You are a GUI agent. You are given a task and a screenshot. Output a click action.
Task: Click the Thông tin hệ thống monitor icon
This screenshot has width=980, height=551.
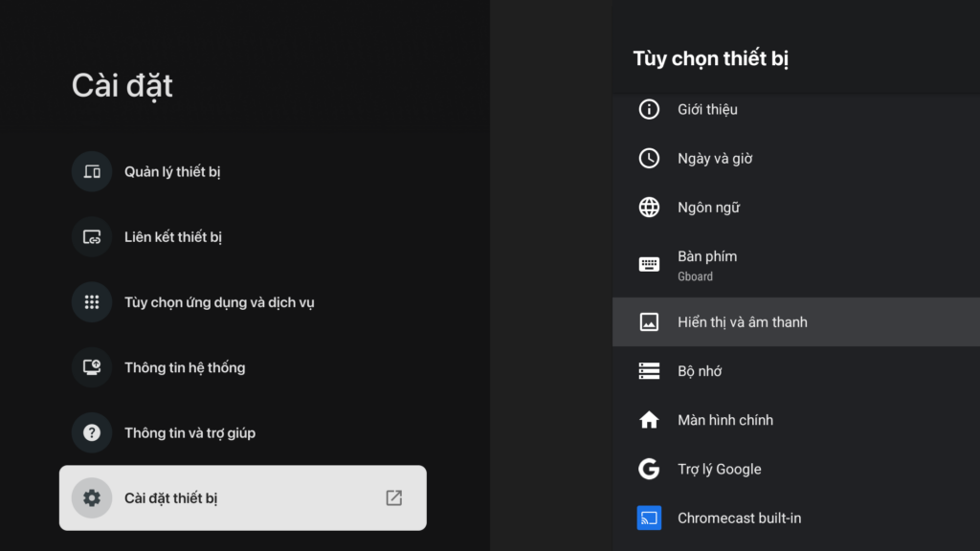pyautogui.click(x=92, y=367)
